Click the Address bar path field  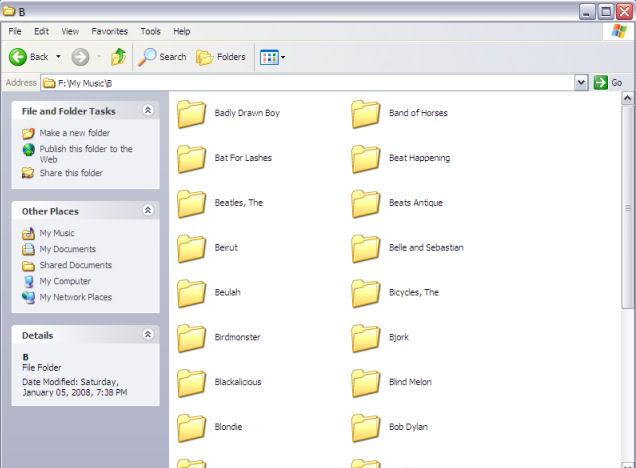308,83
